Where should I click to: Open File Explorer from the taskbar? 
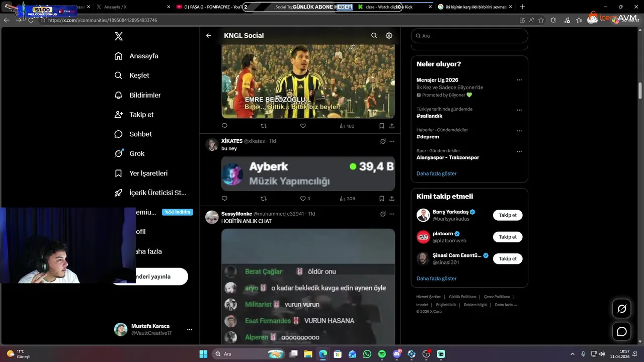[308, 354]
